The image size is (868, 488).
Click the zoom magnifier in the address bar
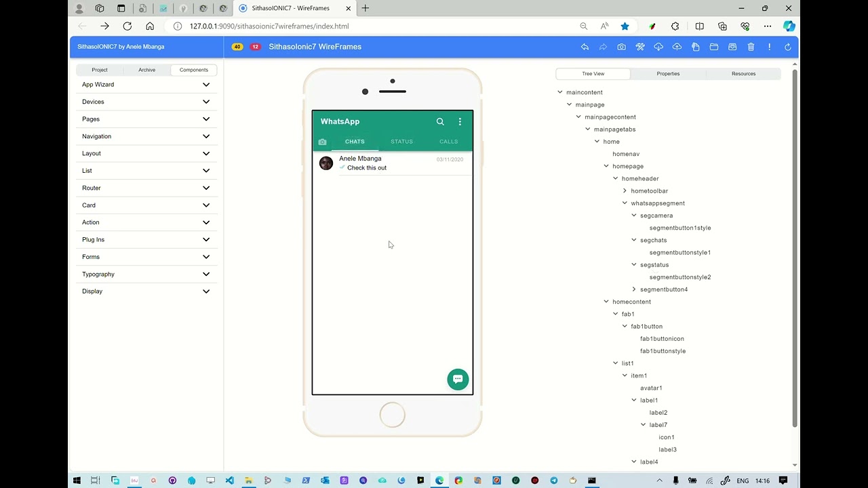click(583, 26)
